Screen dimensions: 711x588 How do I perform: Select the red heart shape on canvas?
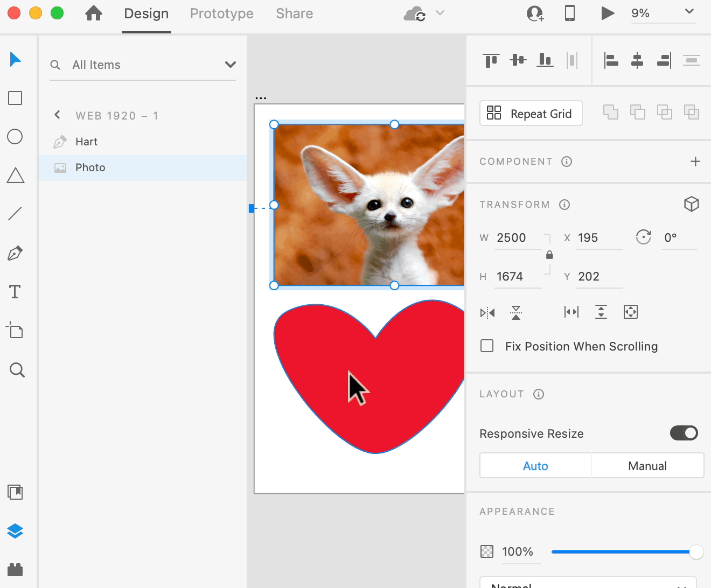pos(369,376)
